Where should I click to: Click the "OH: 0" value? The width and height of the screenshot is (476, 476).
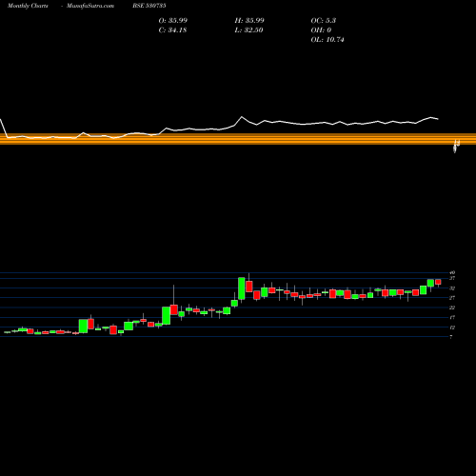pyautogui.click(x=321, y=30)
